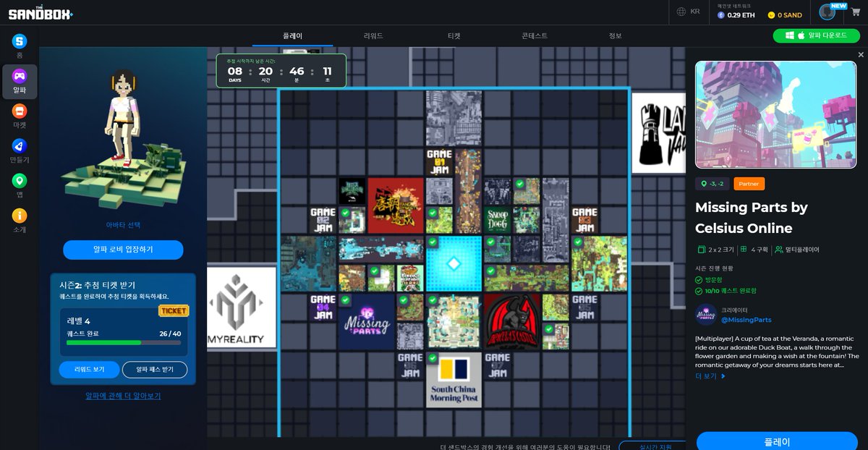868x450 pixels.
Task: Click the 0.29 ETH balance
Action: 741,15
